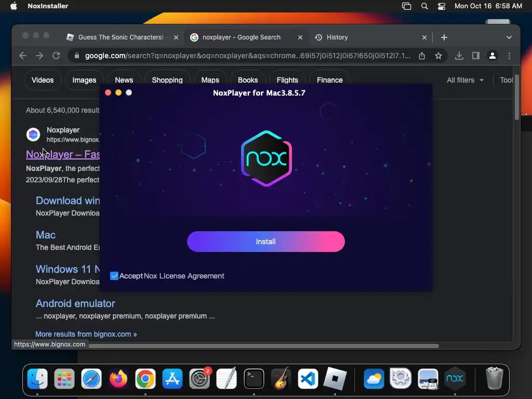Click the horizontal scrollbar of Chrome page
532x399 pixels.
coord(263,345)
